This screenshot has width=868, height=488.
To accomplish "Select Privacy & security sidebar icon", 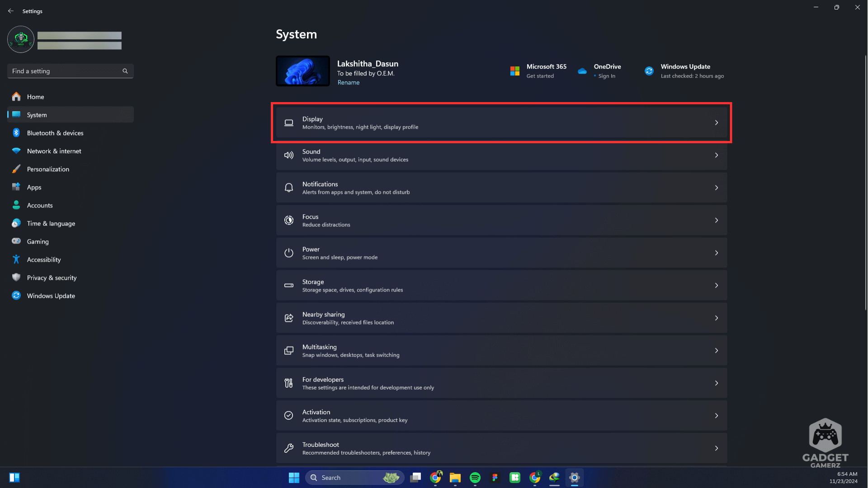I will point(16,278).
